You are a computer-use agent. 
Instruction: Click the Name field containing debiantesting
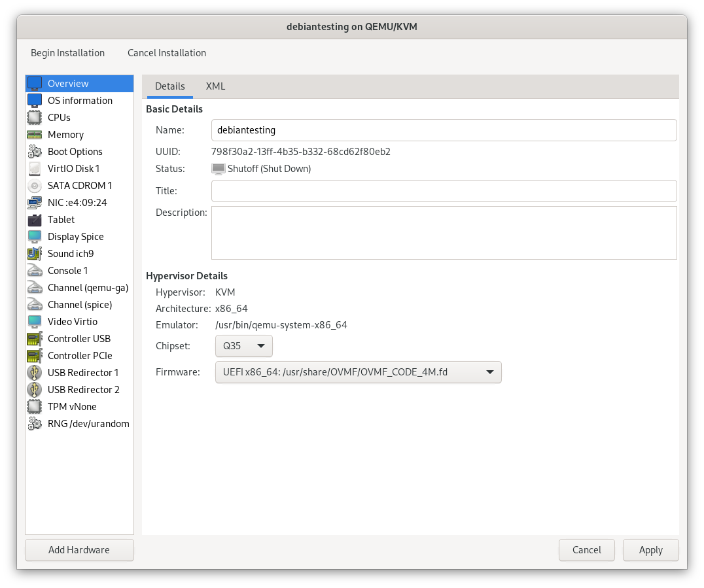(444, 130)
